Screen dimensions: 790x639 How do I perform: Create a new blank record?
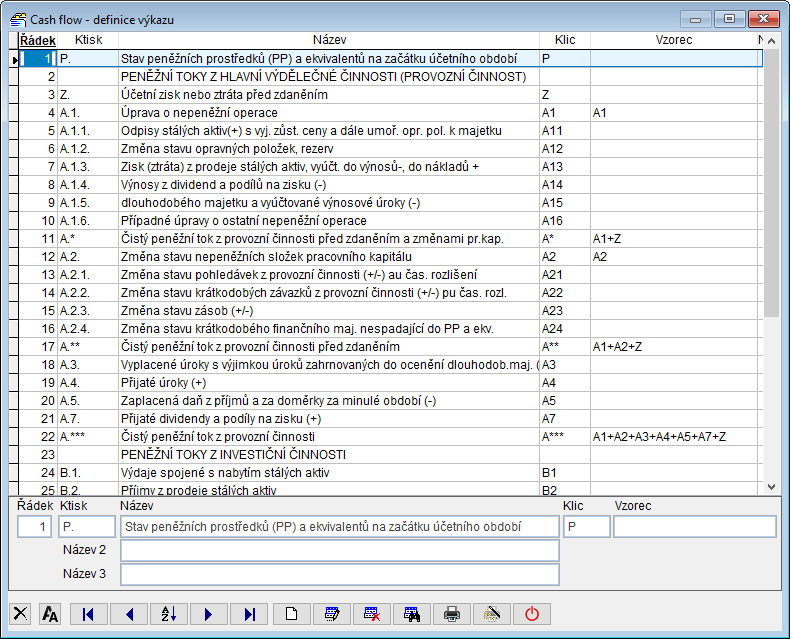(x=291, y=614)
